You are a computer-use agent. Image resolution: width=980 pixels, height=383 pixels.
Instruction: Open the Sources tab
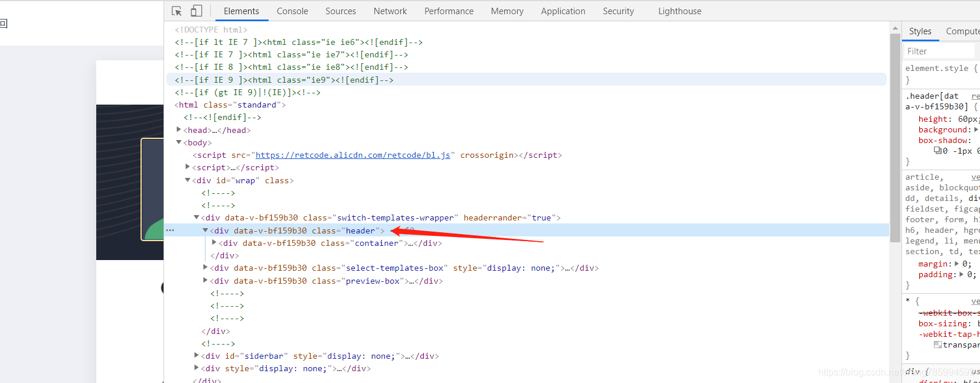pyautogui.click(x=341, y=11)
